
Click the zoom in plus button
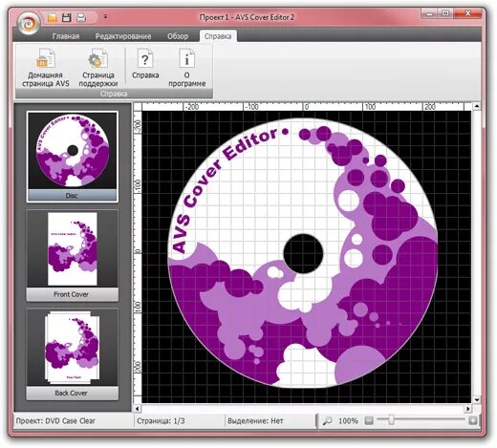[473, 420]
